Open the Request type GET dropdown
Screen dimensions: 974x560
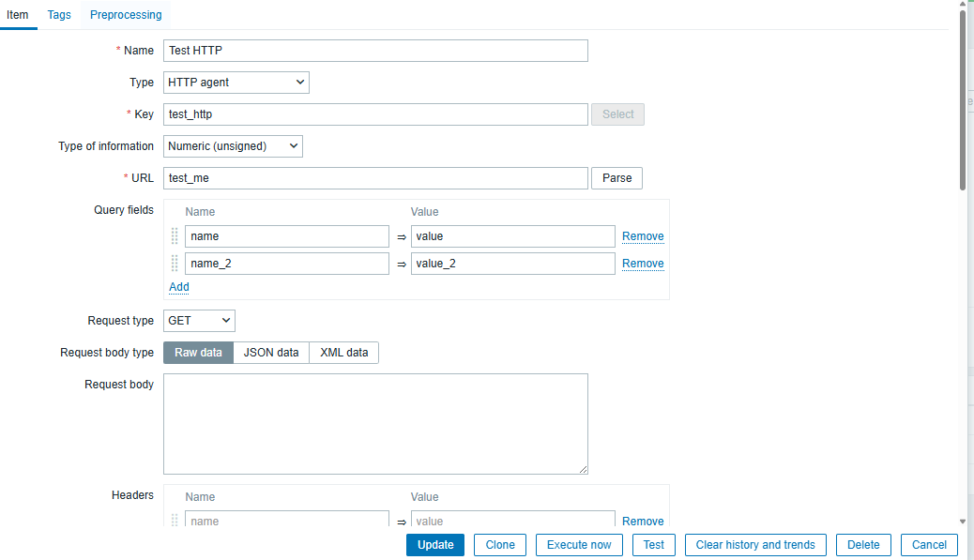pyautogui.click(x=199, y=321)
